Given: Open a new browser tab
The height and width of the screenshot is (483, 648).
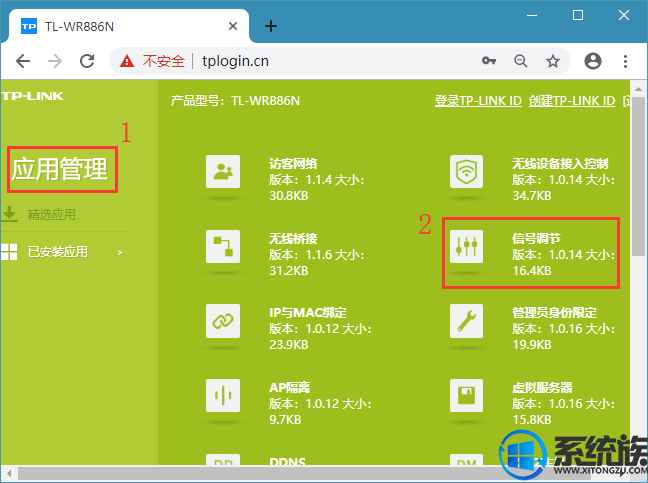Looking at the screenshot, I should 271,26.
